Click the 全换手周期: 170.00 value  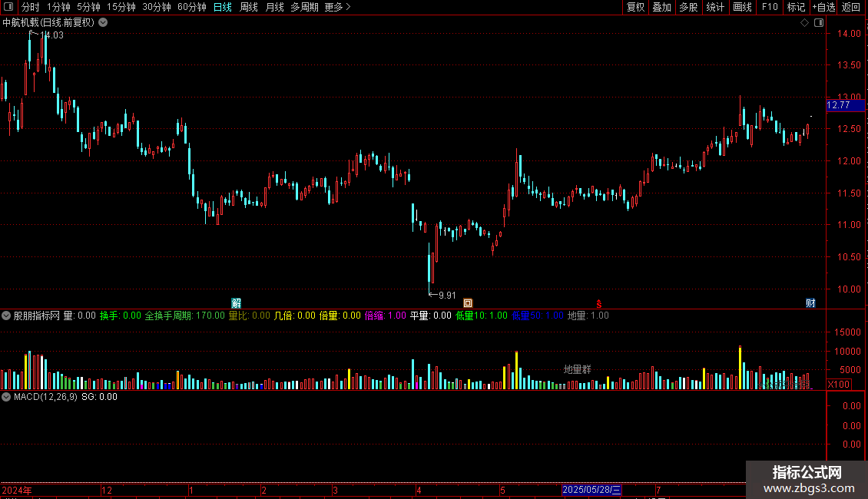point(185,316)
